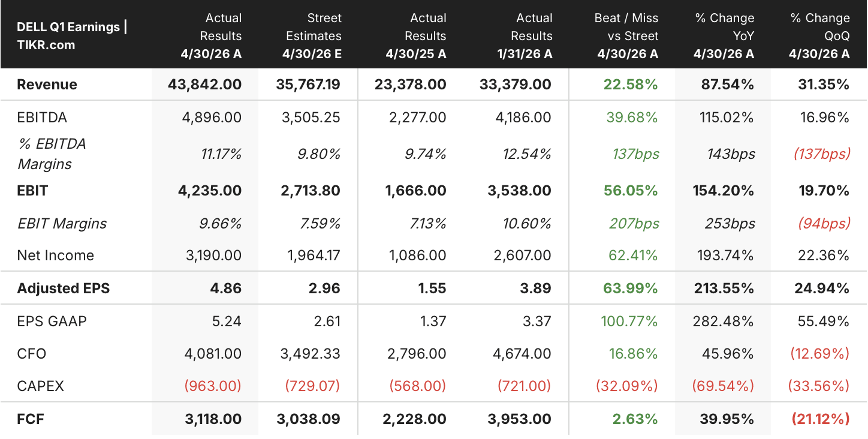Viewport: 868px width, 439px height.
Task: Click revenue QoQ change 31.35%
Action: [x=824, y=85]
